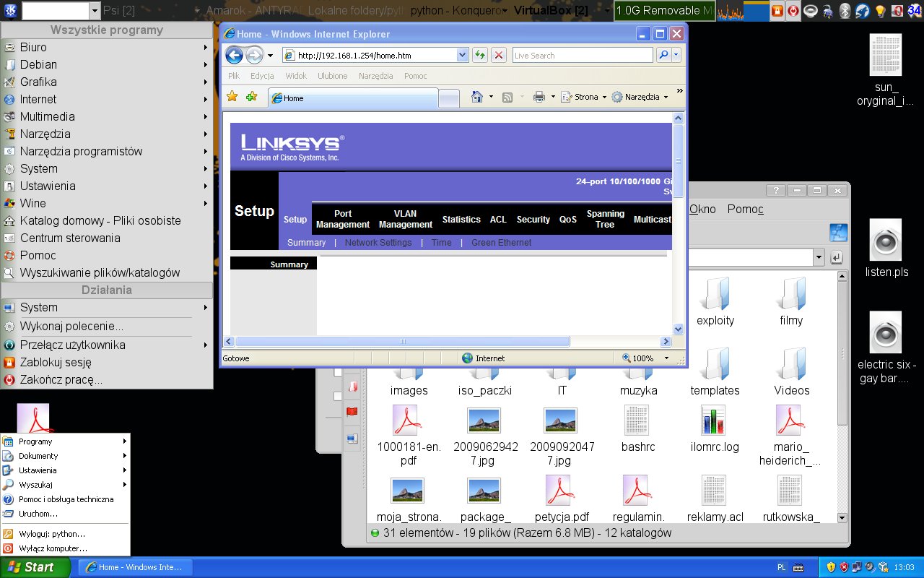Image resolution: width=924 pixels, height=578 pixels.
Task: Open the filmy folder
Action: point(791,302)
